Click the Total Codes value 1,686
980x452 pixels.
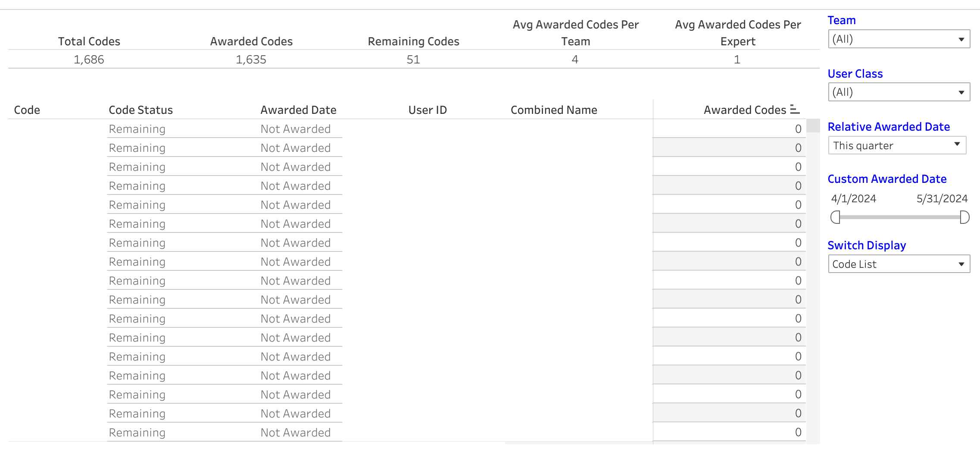tap(89, 60)
